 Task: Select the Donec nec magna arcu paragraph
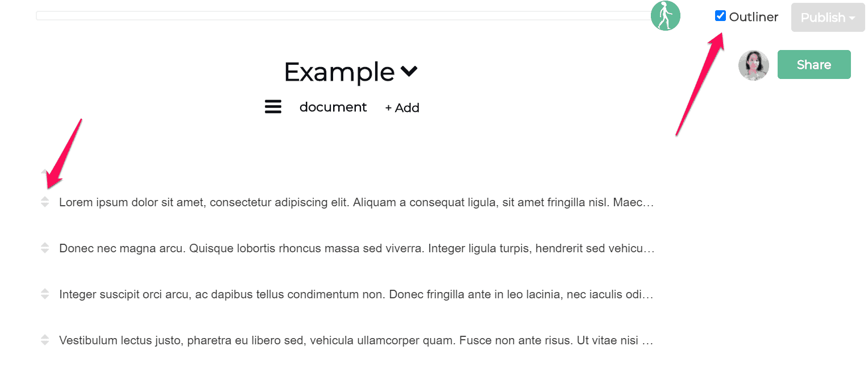[356, 248]
